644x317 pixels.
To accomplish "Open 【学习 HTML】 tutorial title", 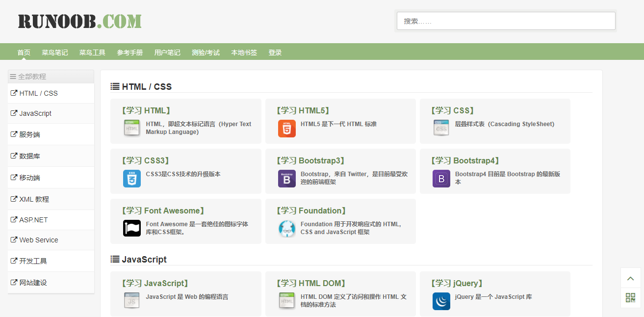I will coord(146,111).
